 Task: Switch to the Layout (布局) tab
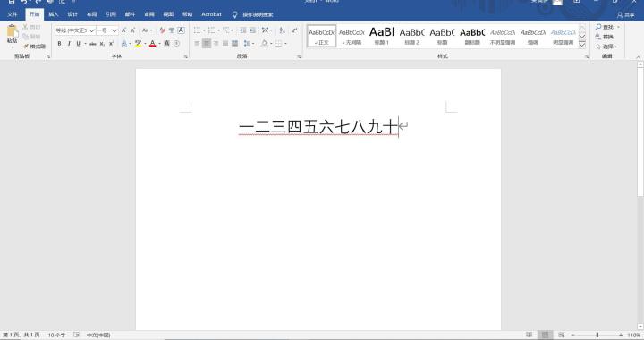coord(91,14)
